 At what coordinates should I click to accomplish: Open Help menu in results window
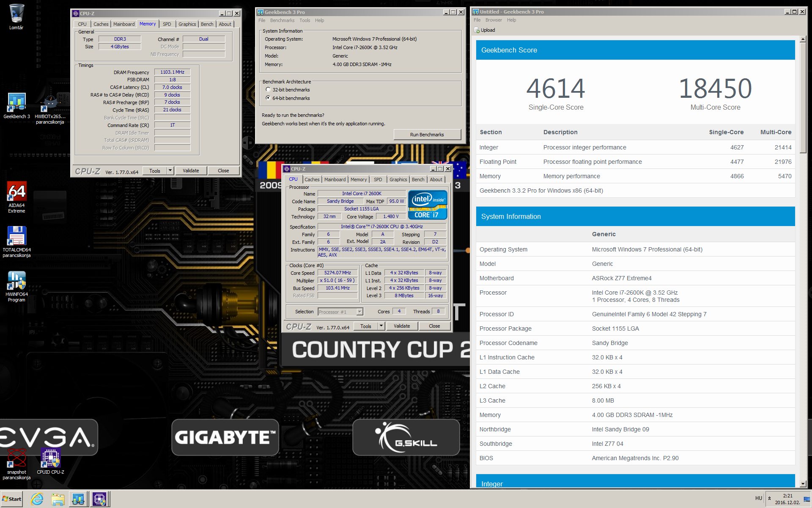point(511,20)
